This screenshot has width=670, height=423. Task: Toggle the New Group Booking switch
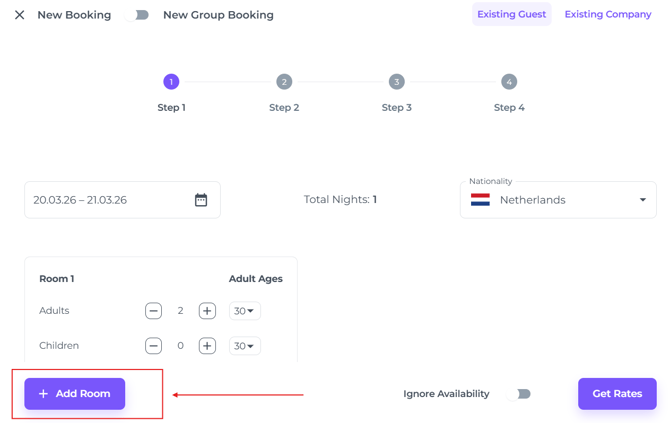[141, 15]
